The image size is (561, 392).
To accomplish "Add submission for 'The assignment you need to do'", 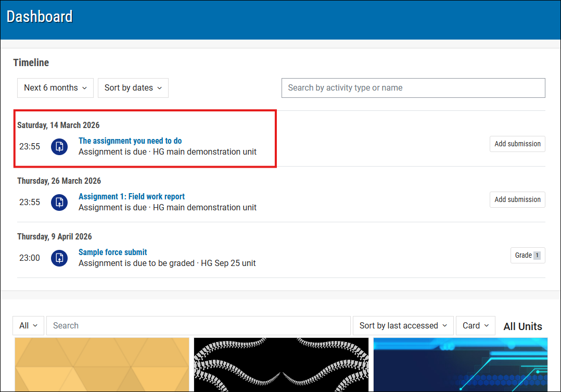I will (x=517, y=144).
